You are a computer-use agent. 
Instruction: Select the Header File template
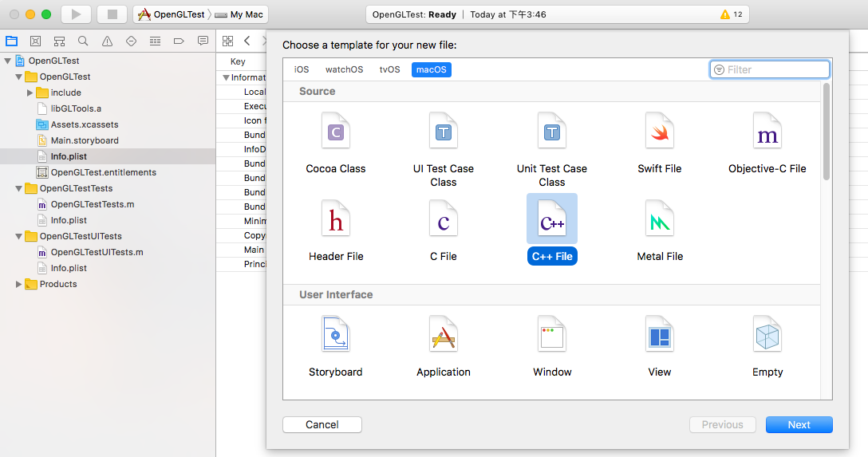point(335,231)
